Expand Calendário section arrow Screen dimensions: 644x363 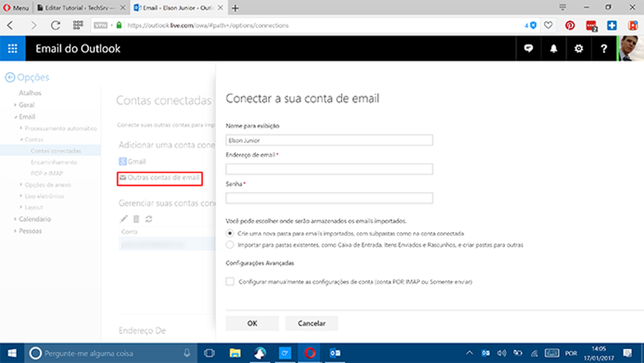click(x=15, y=219)
